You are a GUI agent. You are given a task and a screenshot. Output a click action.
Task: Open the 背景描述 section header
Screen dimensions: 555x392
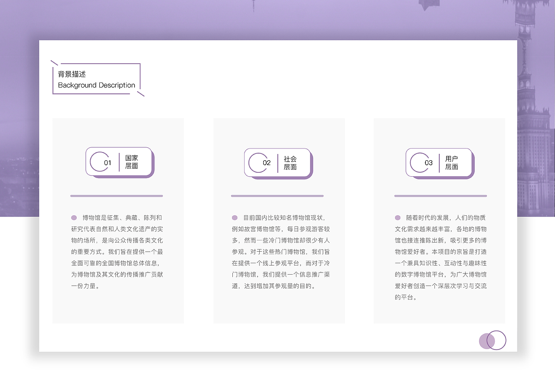coord(72,74)
